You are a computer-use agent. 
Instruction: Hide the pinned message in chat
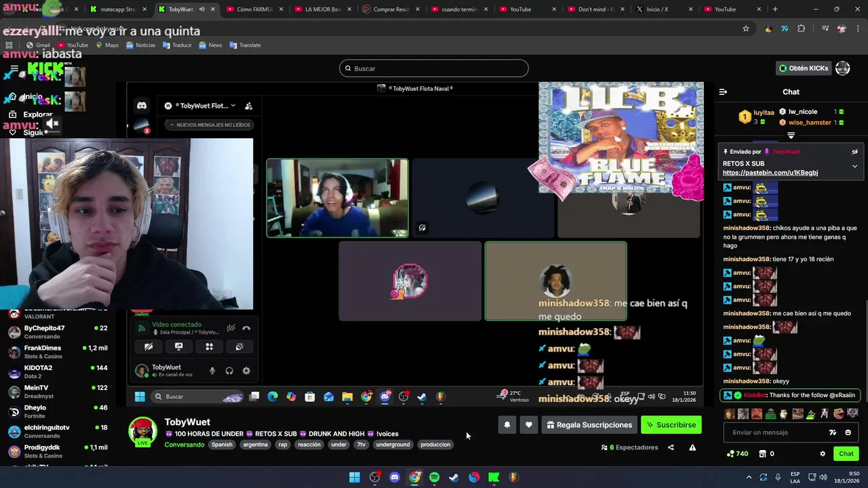point(854,152)
